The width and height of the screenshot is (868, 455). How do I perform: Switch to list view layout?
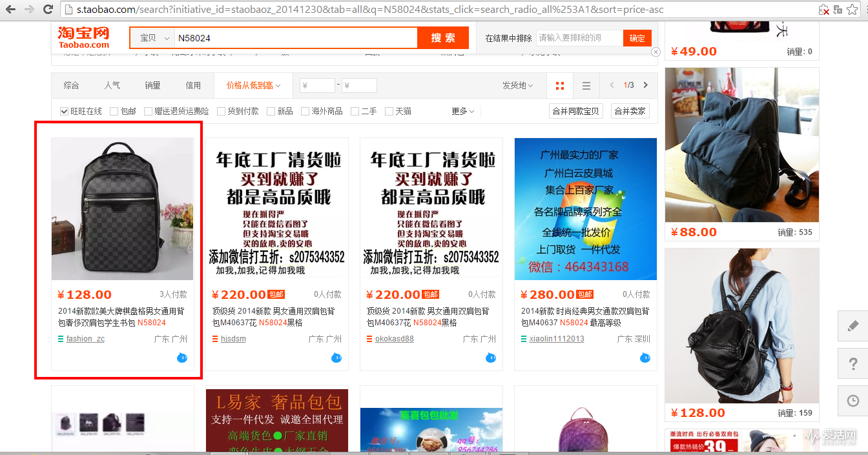[586, 86]
